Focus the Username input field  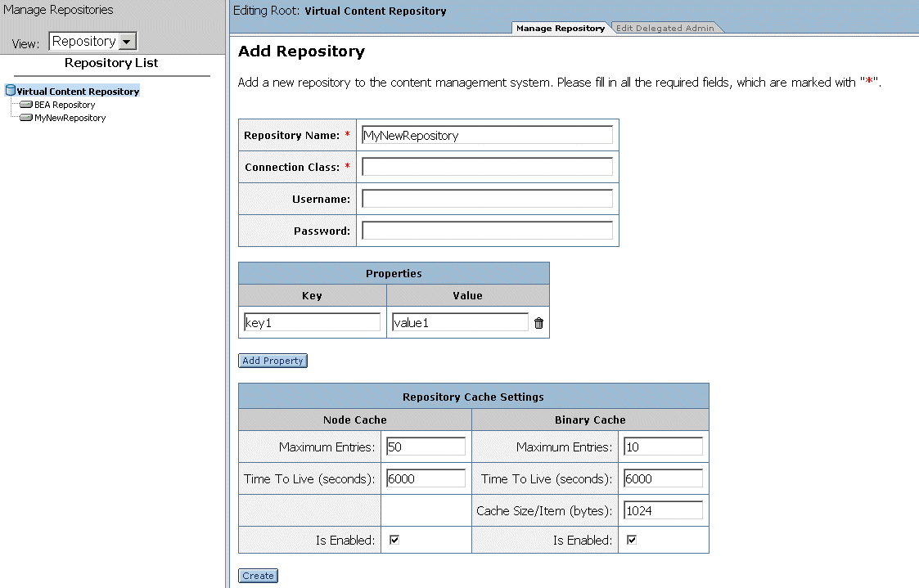[487, 199]
